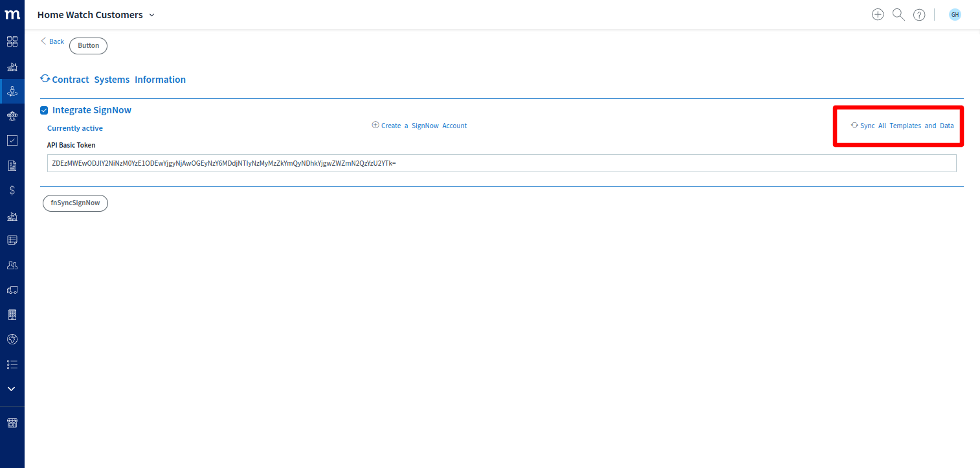Screen dimensions: 980x468
Task: Uncheck the Integrate SignNow checkbox
Action: [x=44, y=111]
